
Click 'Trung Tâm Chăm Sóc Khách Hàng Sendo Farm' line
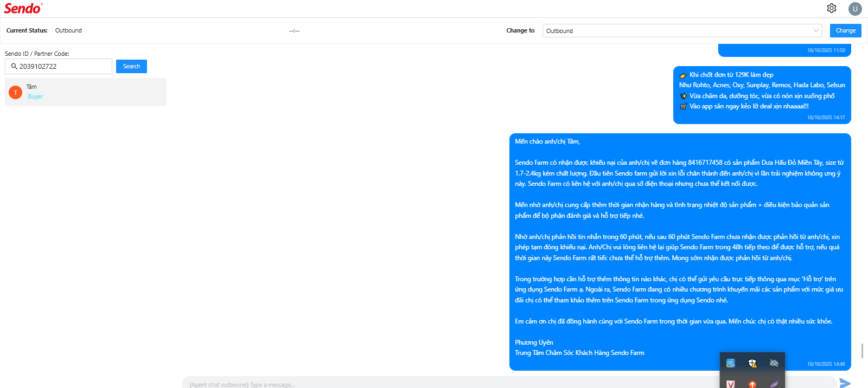579,353
